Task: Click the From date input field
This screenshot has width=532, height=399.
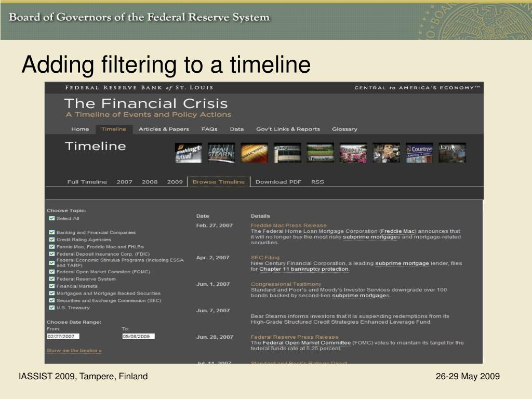Action: point(63,337)
